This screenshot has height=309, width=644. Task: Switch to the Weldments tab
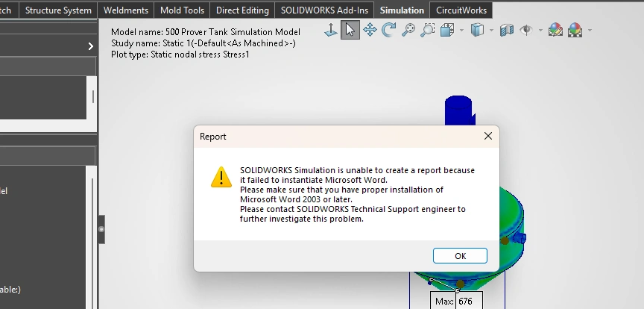[x=126, y=10]
